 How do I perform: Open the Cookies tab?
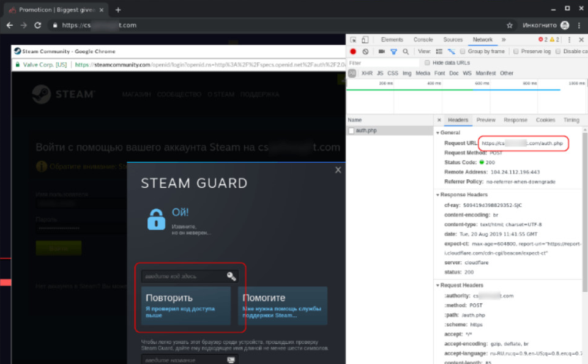coord(545,120)
